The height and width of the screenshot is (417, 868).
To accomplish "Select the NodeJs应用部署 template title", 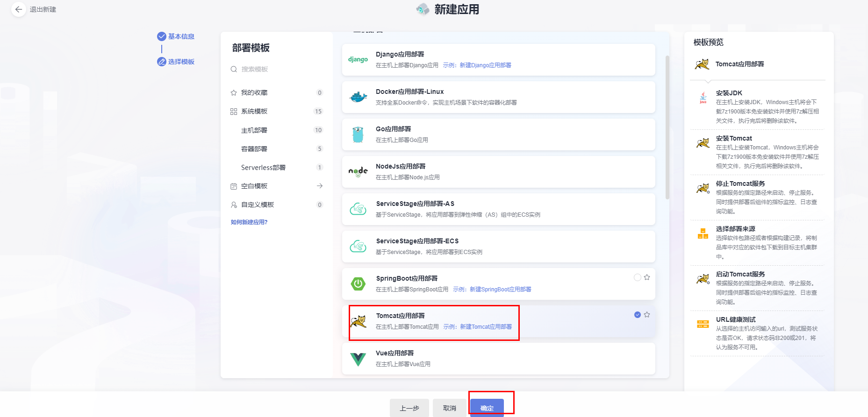I will [401, 166].
